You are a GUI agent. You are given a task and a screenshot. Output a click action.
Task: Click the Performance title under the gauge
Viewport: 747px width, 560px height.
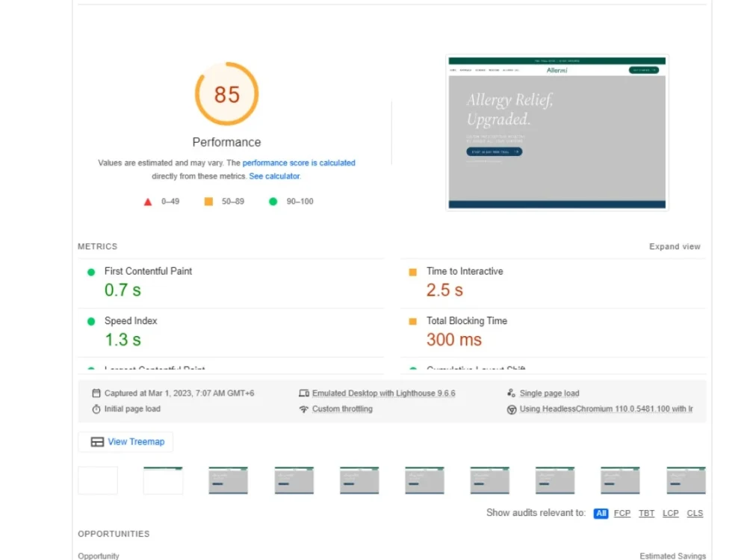[x=227, y=143]
